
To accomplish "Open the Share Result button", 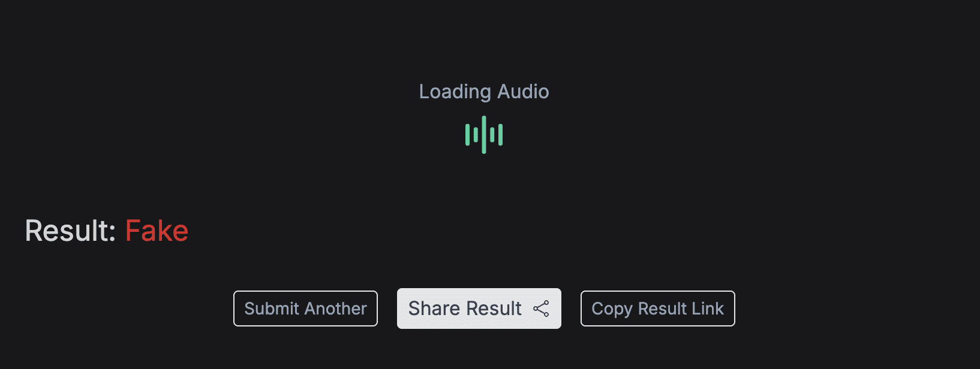I will tap(479, 308).
